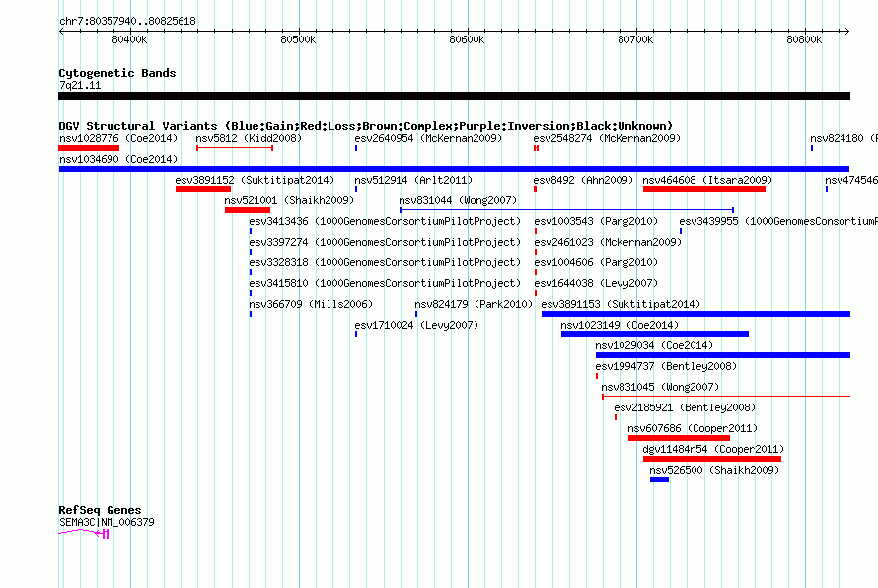
Task: Click the esv3439955 1000 Genomes label
Action: [778, 221]
